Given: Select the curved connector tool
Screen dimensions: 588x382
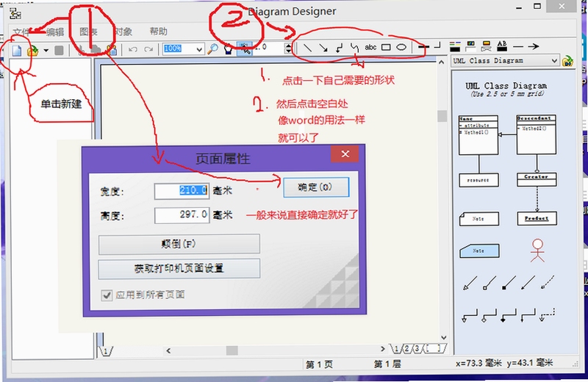Looking at the screenshot, I should pos(354,48).
